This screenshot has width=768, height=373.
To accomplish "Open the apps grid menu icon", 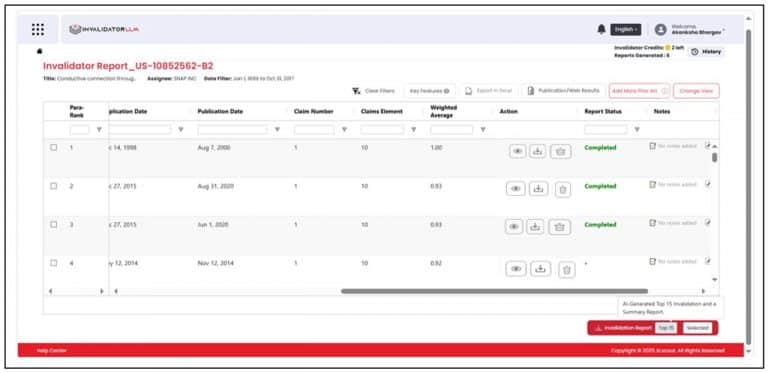I will point(38,29).
